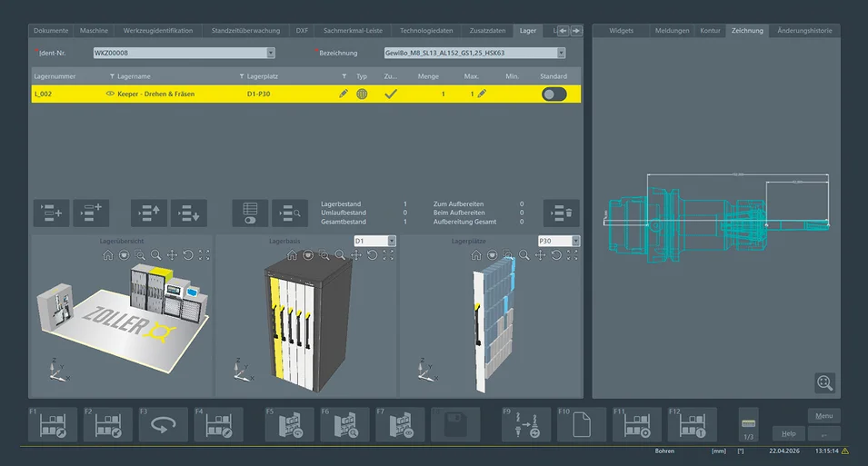Click the checkmark in Zu... column
The width and height of the screenshot is (868, 466).
click(x=391, y=94)
